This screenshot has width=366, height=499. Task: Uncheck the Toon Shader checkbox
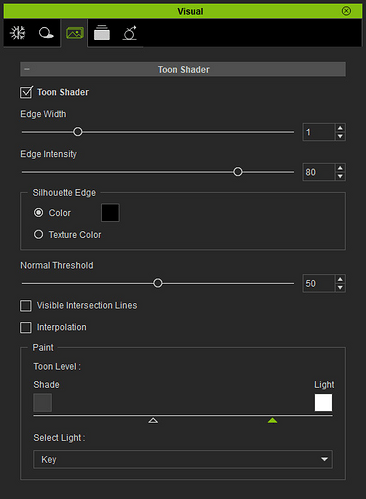click(x=26, y=92)
